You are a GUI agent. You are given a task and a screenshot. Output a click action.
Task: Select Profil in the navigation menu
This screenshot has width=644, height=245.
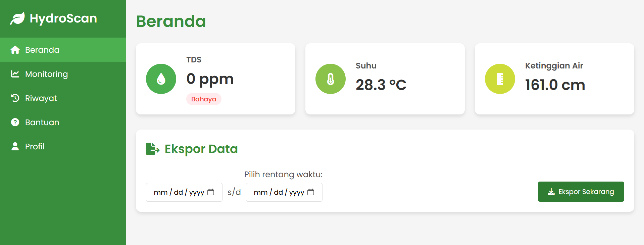tap(35, 146)
